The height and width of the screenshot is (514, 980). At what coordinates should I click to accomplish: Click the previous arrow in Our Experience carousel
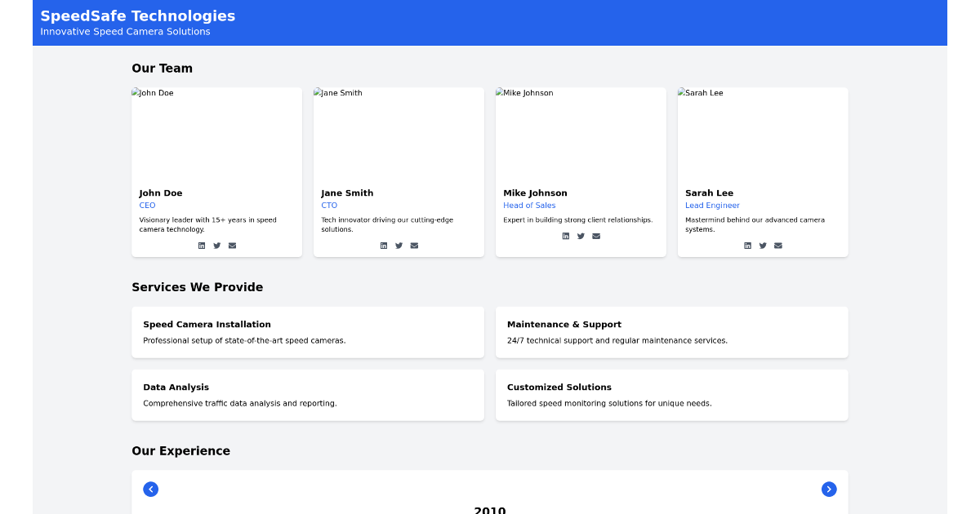pos(151,489)
